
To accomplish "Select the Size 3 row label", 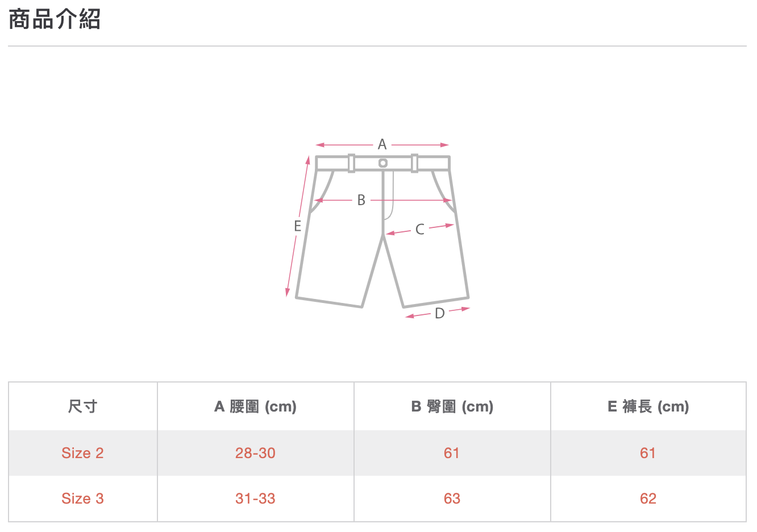I will (x=83, y=498).
